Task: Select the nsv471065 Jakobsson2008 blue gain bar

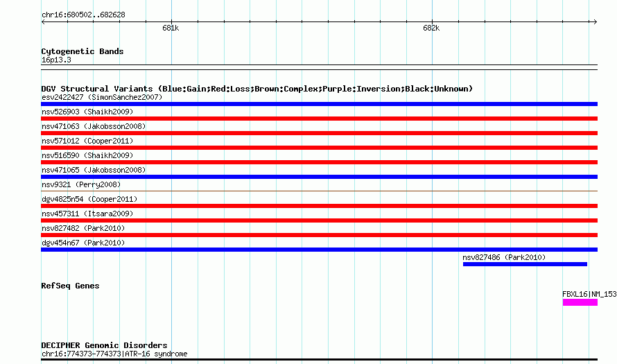Action: (319, 177)
